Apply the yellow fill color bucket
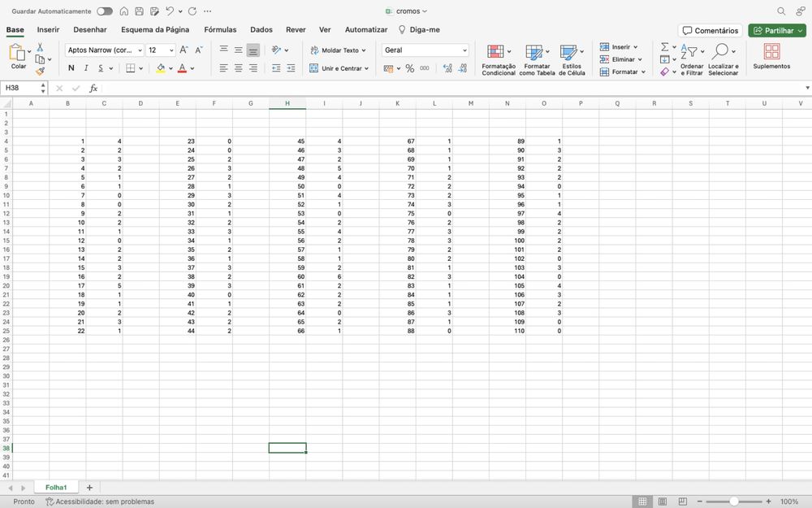 tap(161, 68)
